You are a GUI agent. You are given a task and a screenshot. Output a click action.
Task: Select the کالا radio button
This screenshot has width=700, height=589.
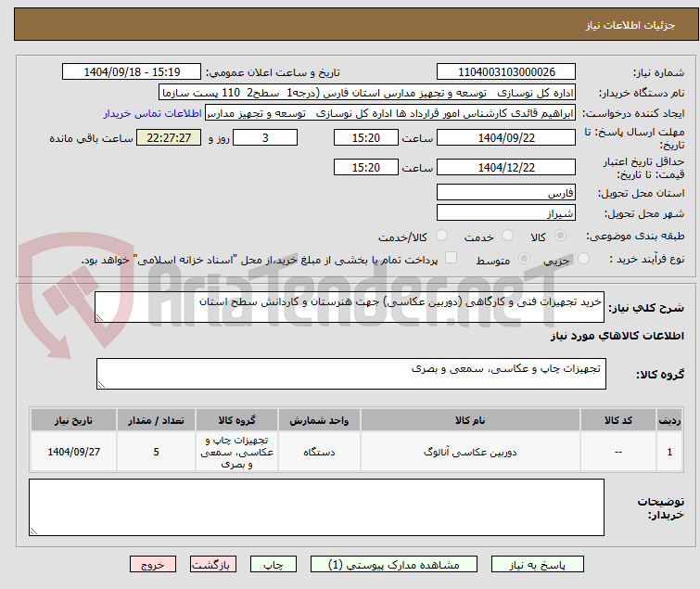click(560, 236)
